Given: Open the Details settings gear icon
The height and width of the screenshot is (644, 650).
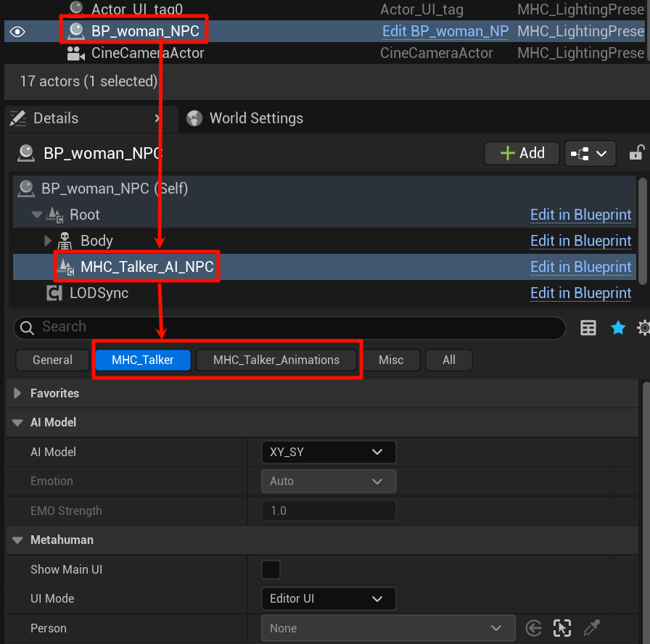Looking at the screenshot, I should (643, 328).
